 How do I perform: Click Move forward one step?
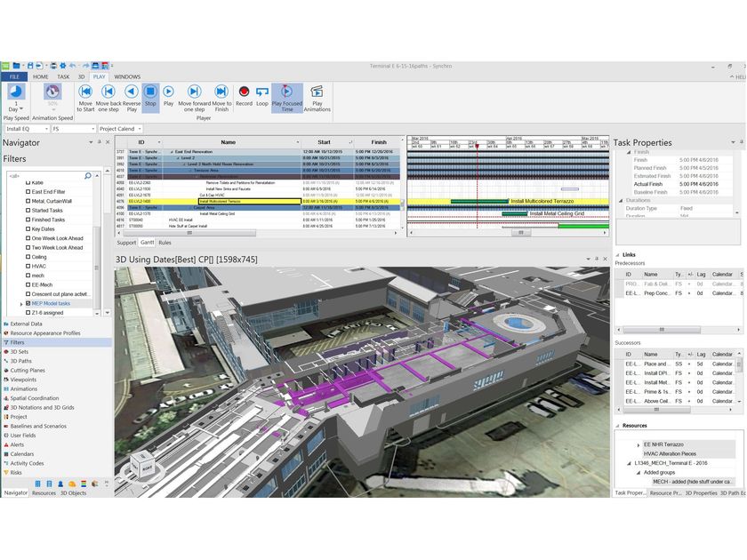195,98
